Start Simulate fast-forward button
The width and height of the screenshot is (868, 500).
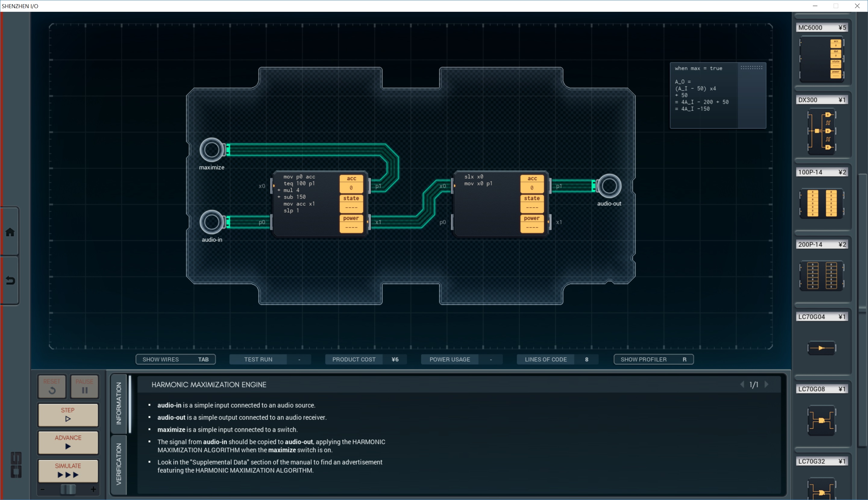[x=68, y=470]
